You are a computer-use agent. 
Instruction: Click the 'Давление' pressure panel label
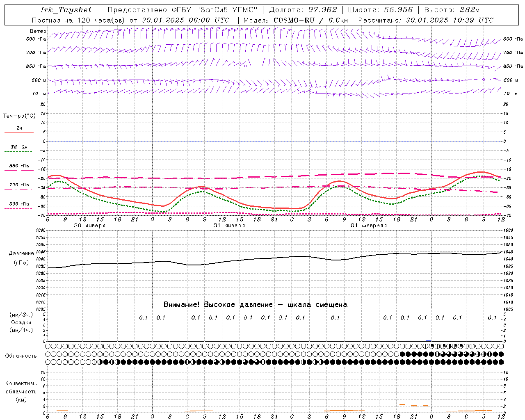click(x=21, y=253)
